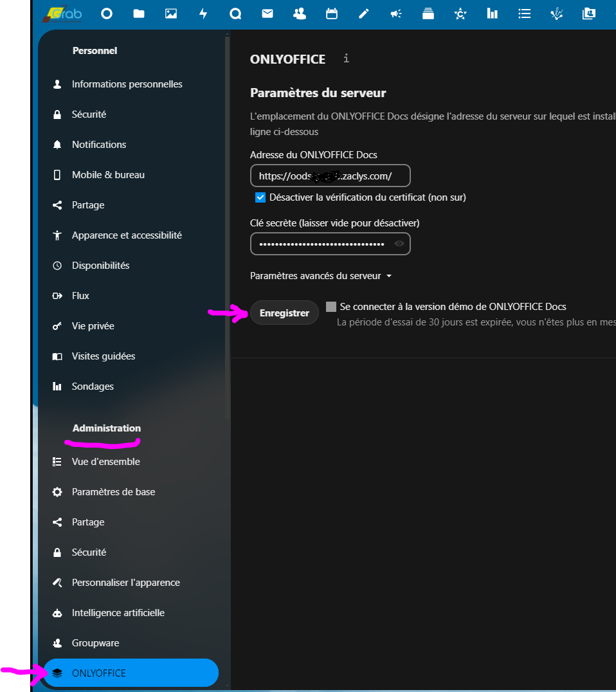This screenshot has height=692, width=616.
Task: Open the Announcements megaphone icon
Action: (x=396, y=14)
